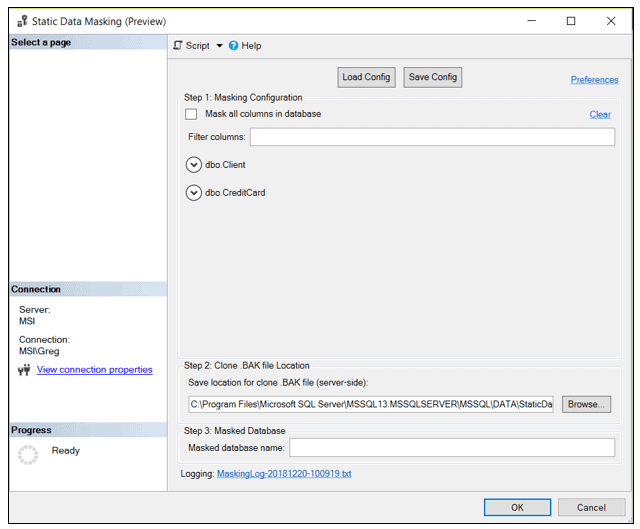Image resolution: width=640 pixels, height=529 pixels.
Task: Open the Preferences link
Action: click(594, 80)
